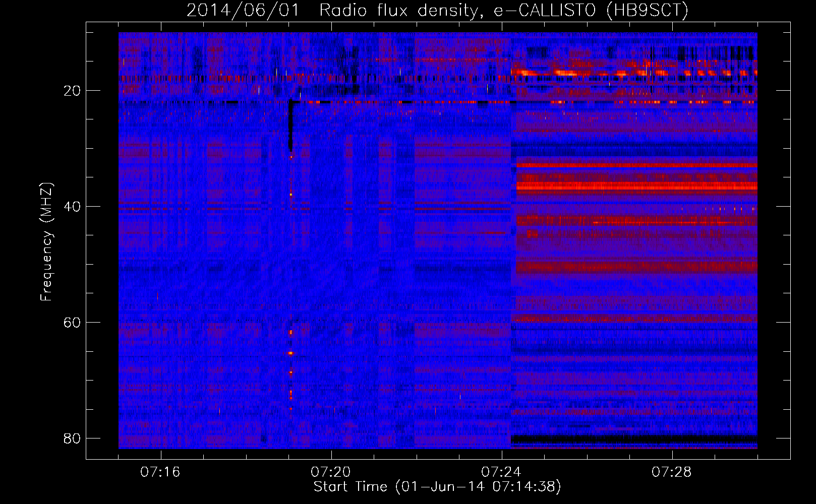
Task: Click the 40 frequency tick label
Action: (73, 207)
